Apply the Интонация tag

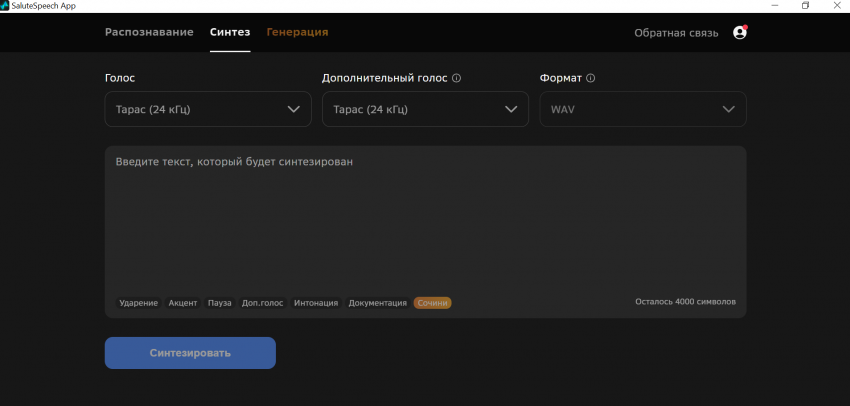[316, 303]
